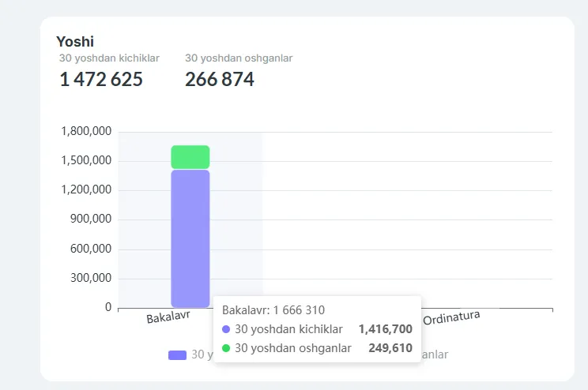The height and width of the screenshot is (390, 588).
Task: Select the Bakalavr x-axis label
Action: pyautogui.click(x=168, y=317)
